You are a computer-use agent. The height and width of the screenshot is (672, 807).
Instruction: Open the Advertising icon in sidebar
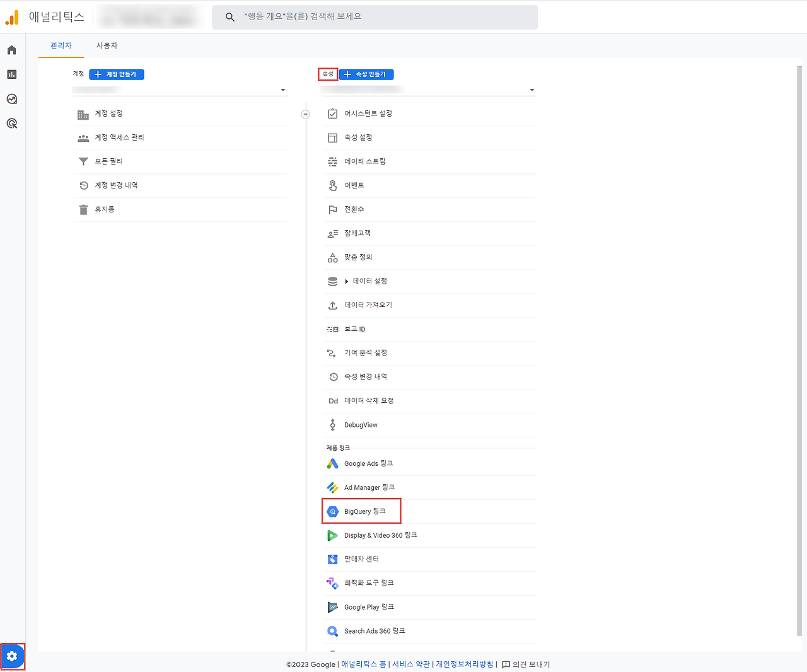click(12, 124)
